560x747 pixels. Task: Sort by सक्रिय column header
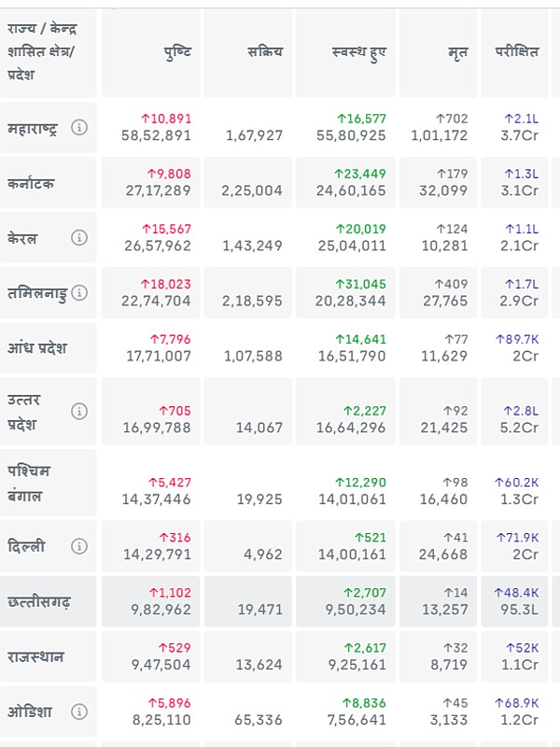tap(265, 52)
